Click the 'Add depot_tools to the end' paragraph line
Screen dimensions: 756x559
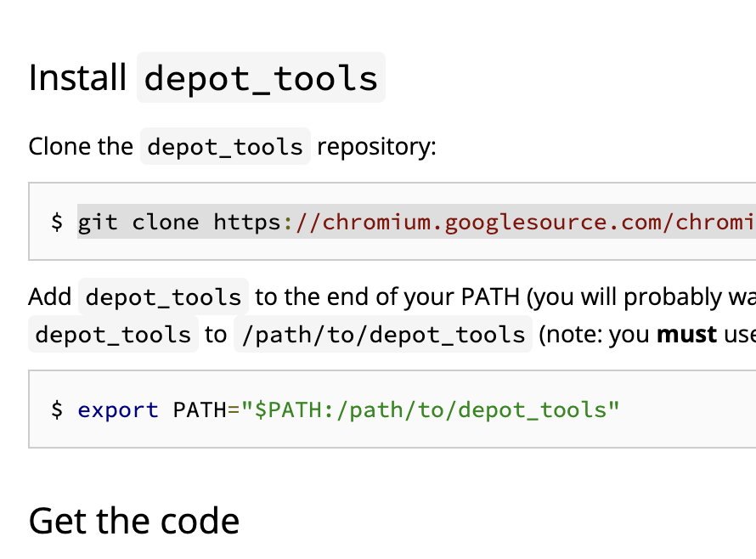click(x=392, y=296)
